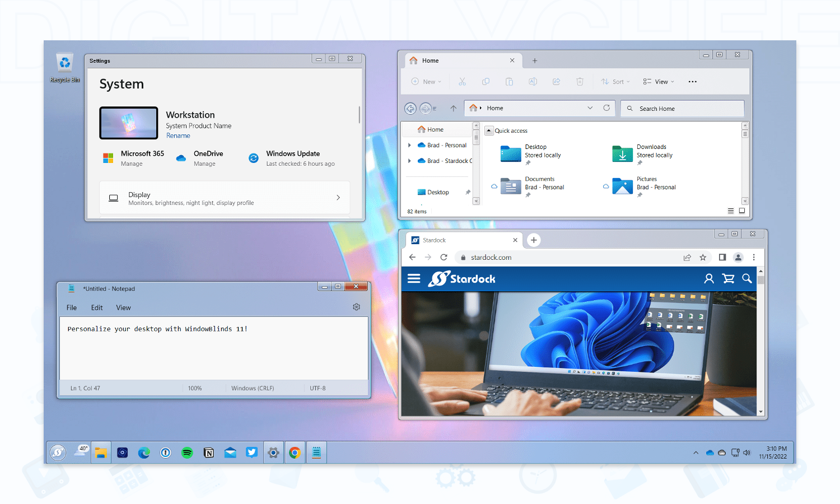Click the Search Home field in File Explorer
The width and height of the screenshot is (840, 504).
[x=683, y=108]
